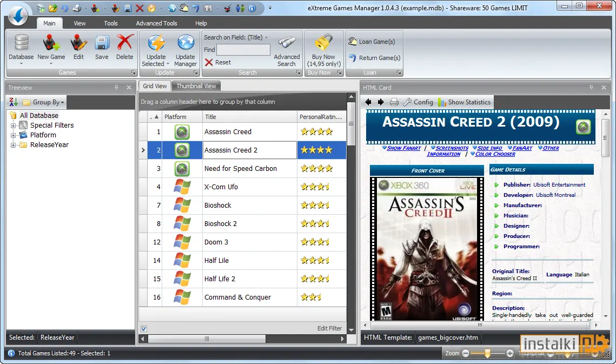This screenshot has height=364, width=616.
Task: Click the waving hand icon in quick access toolbar
Action: tap(184, 8)
